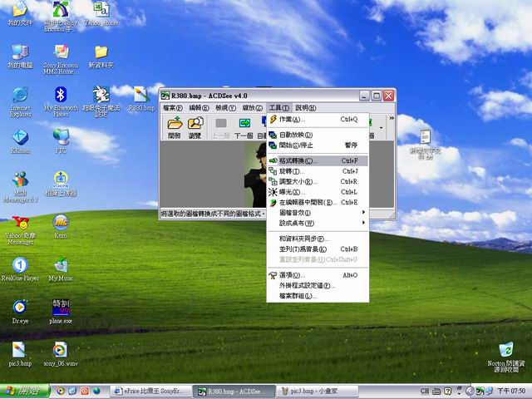The image size is (532, 399).
Task: Choose 和資料夾同步(F)... item
Action: tap(318, 239)
